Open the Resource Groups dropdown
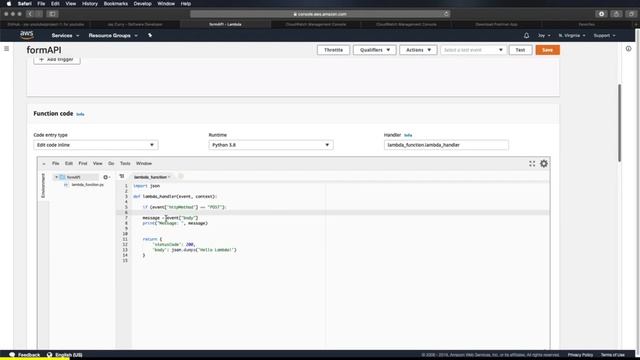 click(x=113, y=36)
